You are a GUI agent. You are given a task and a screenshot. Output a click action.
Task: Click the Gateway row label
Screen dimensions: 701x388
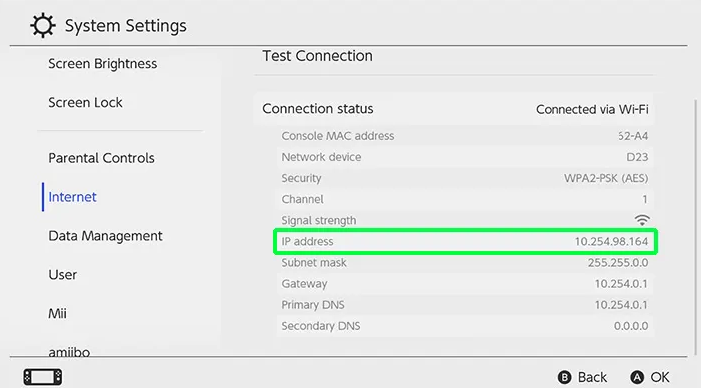tap(304, 284)
